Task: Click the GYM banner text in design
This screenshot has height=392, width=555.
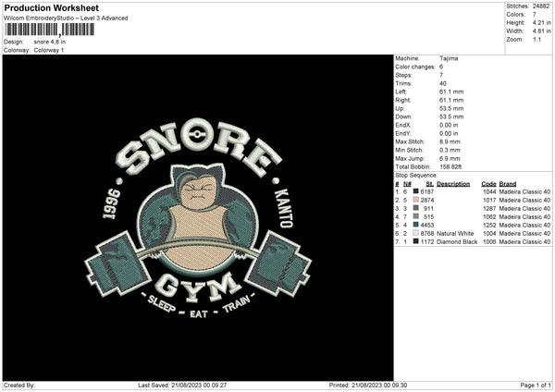Action: tap(199, 288)
